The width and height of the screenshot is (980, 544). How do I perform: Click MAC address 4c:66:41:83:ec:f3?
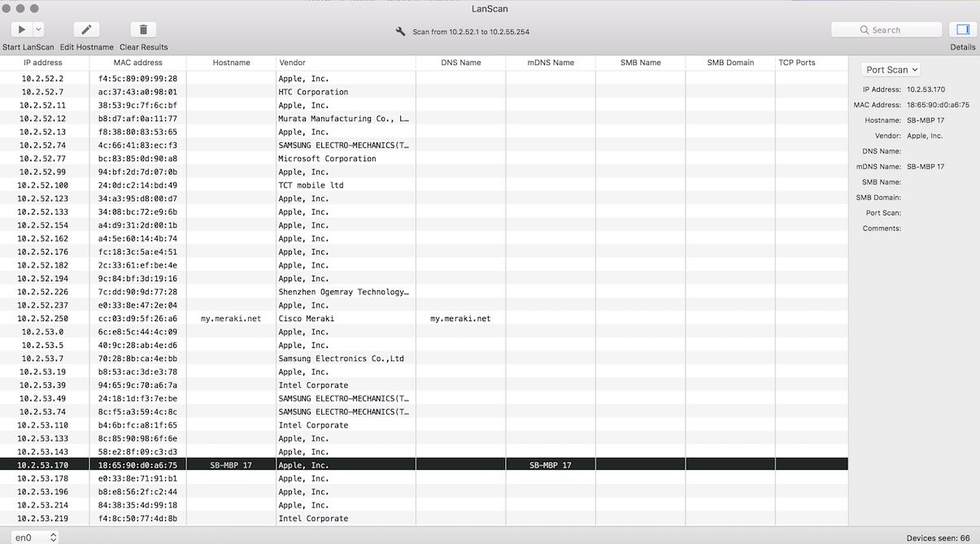click(137, 146)
